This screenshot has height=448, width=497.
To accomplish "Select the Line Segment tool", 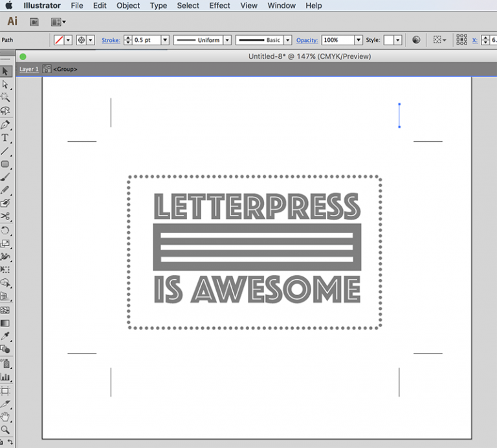I will coord(5,151).
